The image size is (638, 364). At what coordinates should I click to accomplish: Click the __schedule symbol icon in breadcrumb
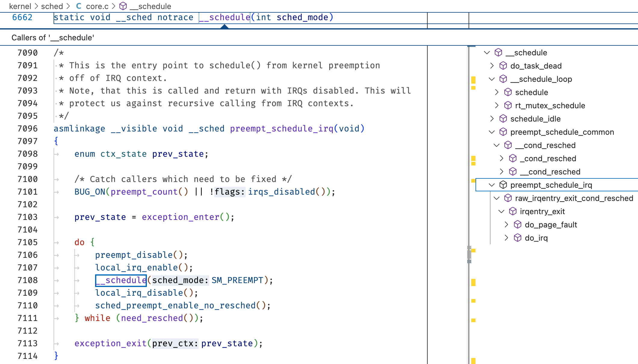(x=123, y=6)
